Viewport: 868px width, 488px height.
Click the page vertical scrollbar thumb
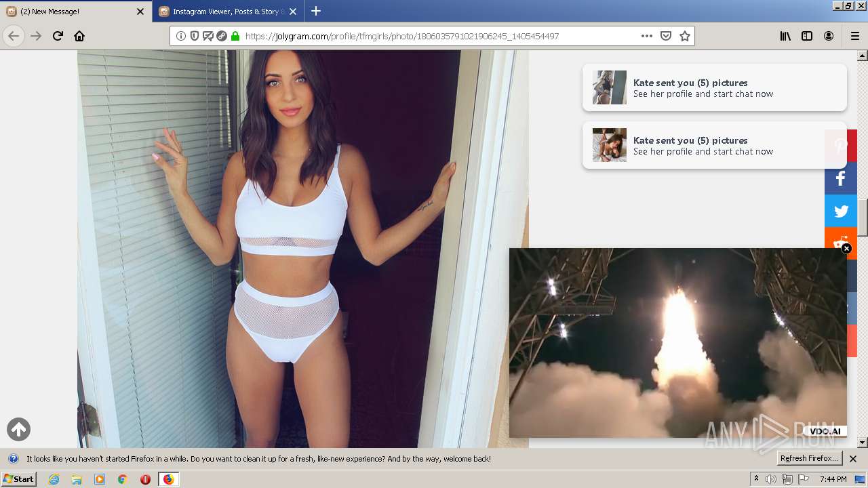863,217
